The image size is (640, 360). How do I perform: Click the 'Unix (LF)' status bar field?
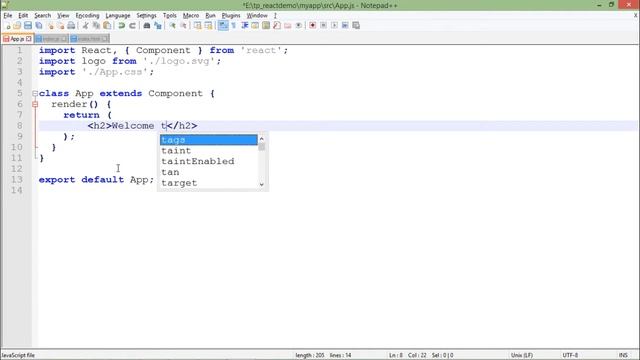coord(522,355)
